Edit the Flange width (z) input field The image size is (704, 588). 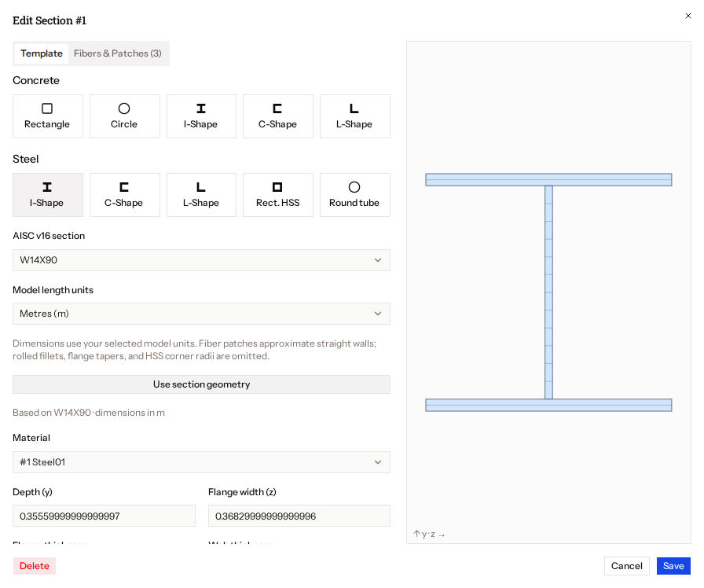click(x=299, y=516)
